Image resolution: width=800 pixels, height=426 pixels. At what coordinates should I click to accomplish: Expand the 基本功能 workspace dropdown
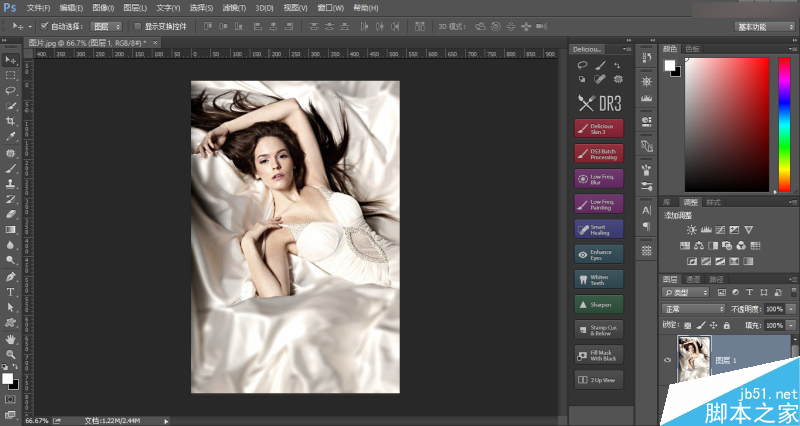[764, 27]
